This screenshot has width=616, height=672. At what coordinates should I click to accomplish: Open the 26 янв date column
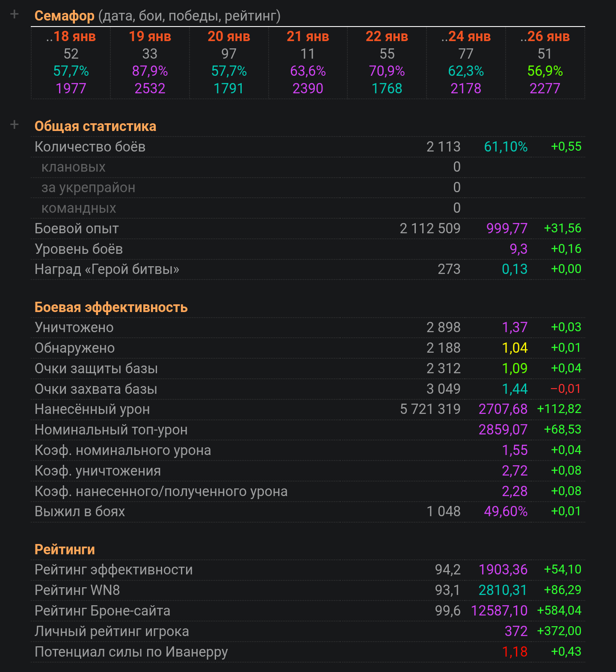click(x=545, y=36)
